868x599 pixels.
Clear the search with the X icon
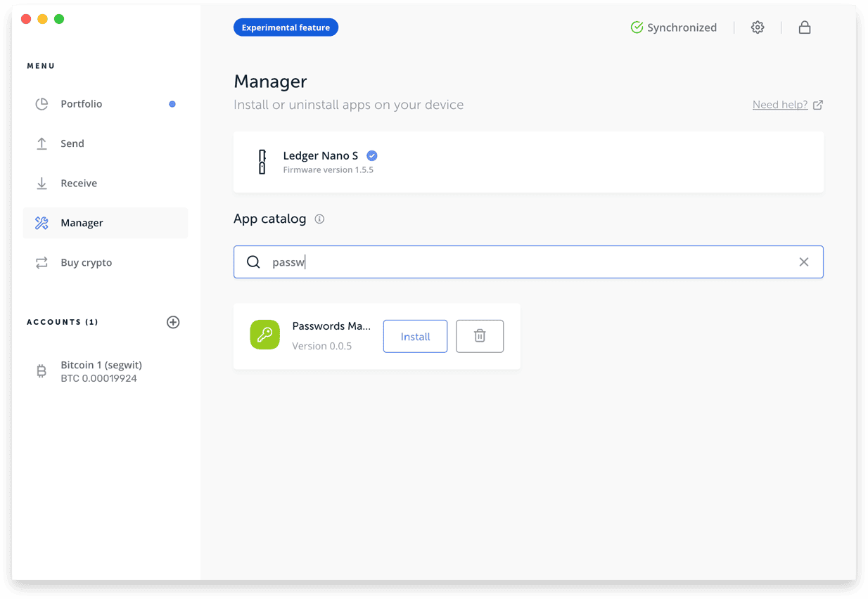coord(804,262)
